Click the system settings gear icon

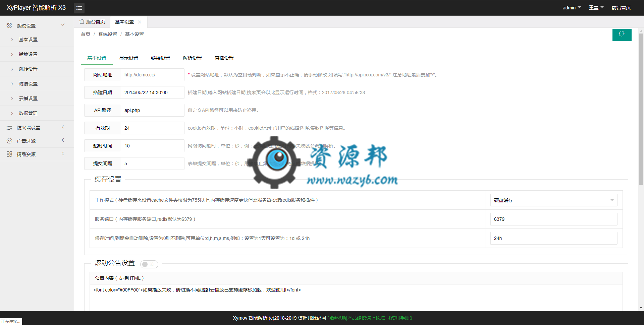[9, 25]
